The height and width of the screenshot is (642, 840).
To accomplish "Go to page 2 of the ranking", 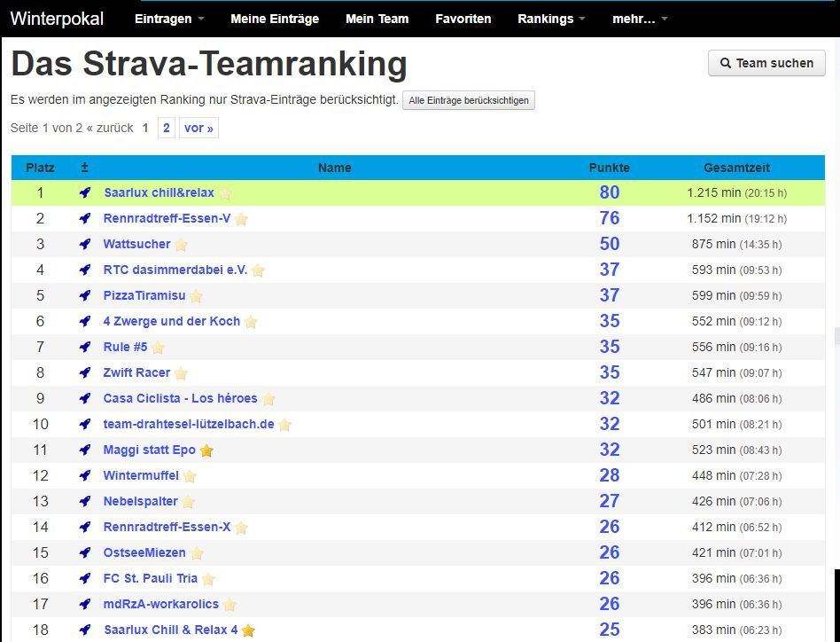I will (166, 128).
